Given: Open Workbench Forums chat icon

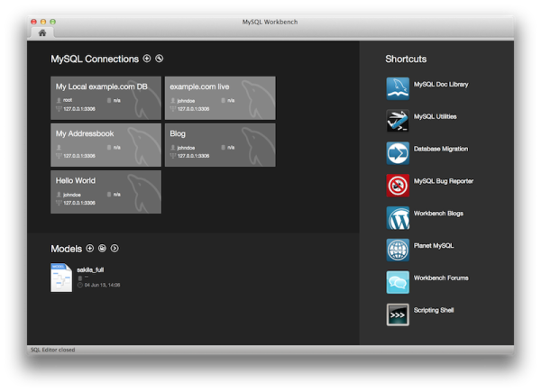Looking at the screenshot, I should tap(398, 282).
